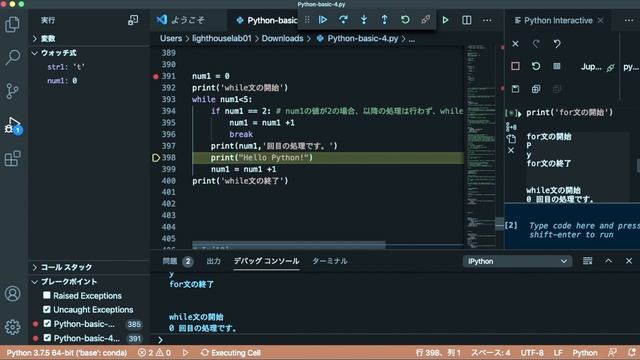Click Undo in Python Interactive toolbar
640x360 pixels.
point(557,44)
